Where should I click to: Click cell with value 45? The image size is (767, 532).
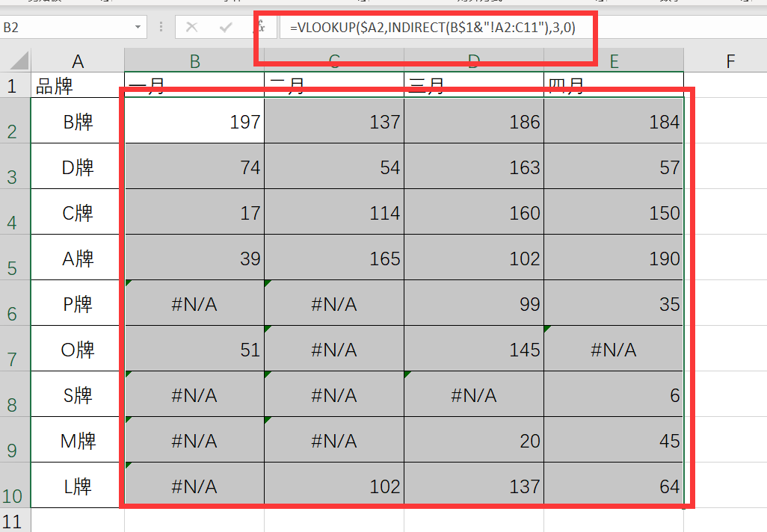(x=614, y=439)
